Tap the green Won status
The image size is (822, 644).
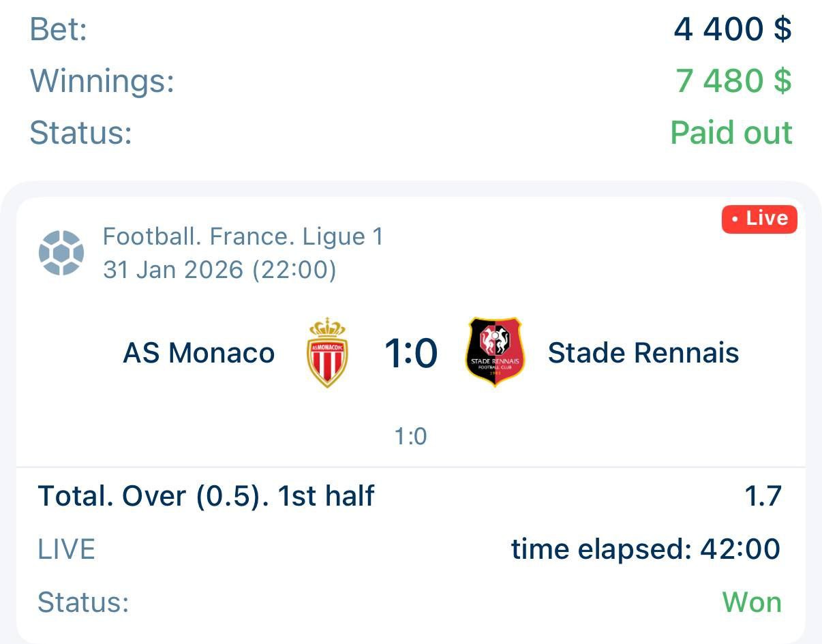751,602
